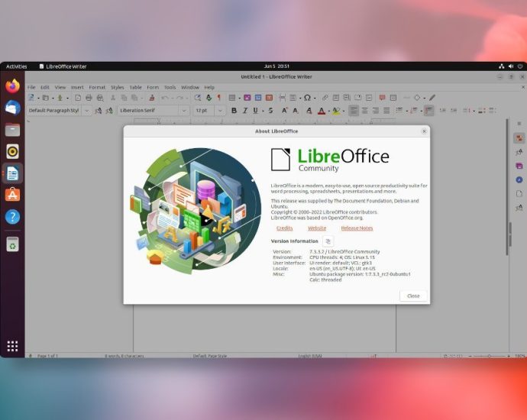Open the Insert menu

point(77,87)
